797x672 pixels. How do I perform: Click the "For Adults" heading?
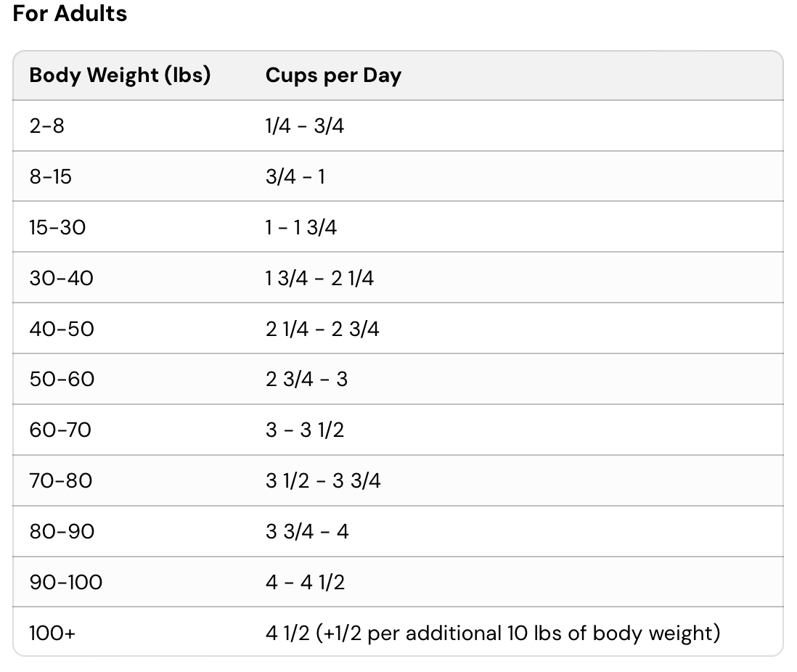coord(70,14)
